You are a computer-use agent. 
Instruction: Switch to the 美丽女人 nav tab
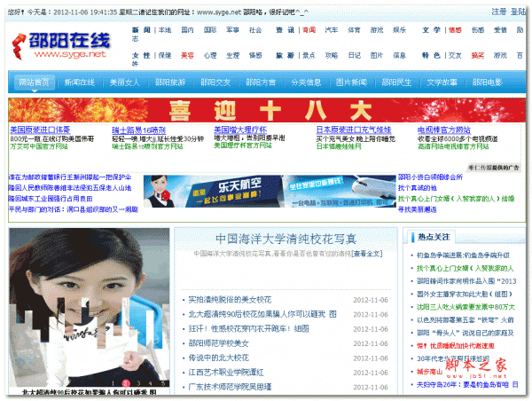coord(124,83)
